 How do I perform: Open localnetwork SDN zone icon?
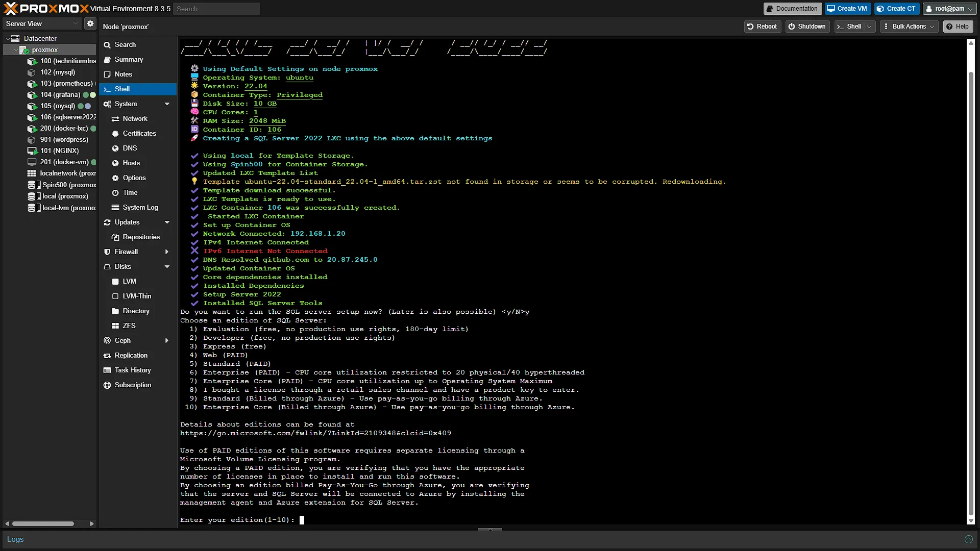tap(32, 173)
